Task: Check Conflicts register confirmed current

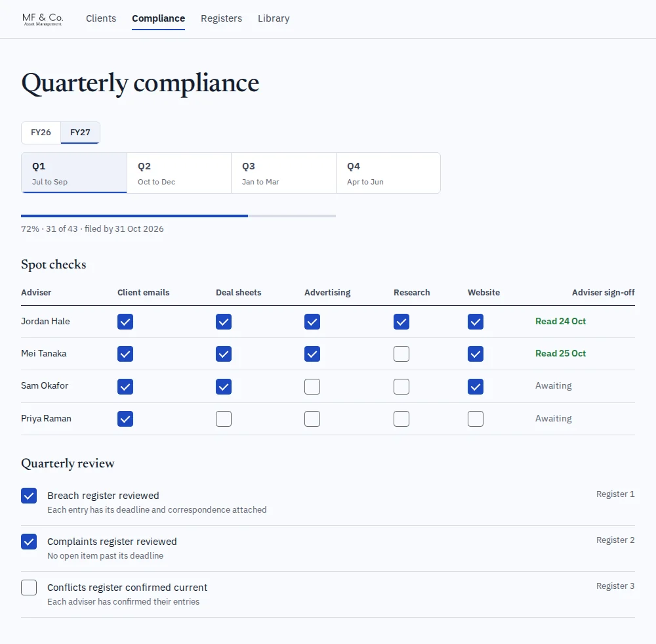Action: click(29, 588)
